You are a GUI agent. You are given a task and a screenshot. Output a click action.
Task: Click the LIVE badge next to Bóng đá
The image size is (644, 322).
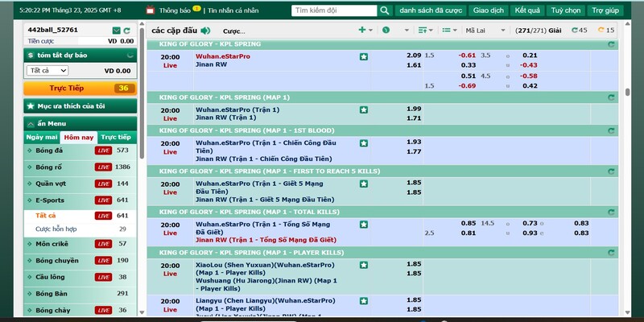pos(103,151)
